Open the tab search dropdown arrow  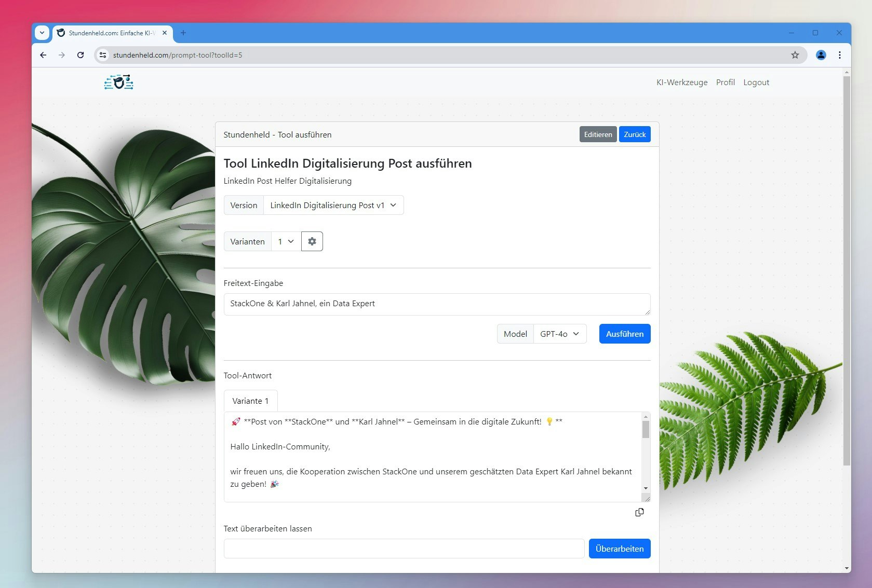tap(42, 33)
